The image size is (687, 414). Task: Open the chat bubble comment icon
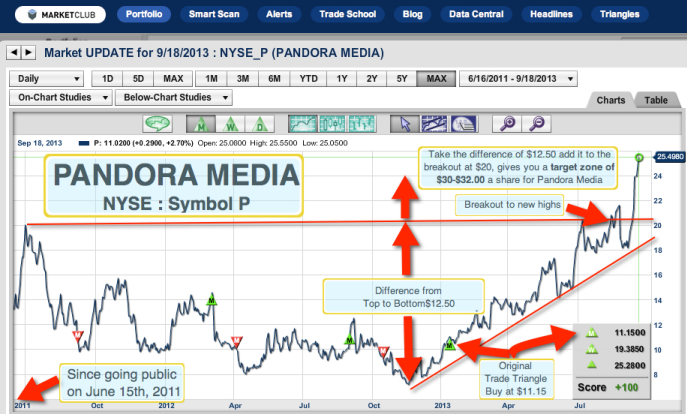coord(157,124)
